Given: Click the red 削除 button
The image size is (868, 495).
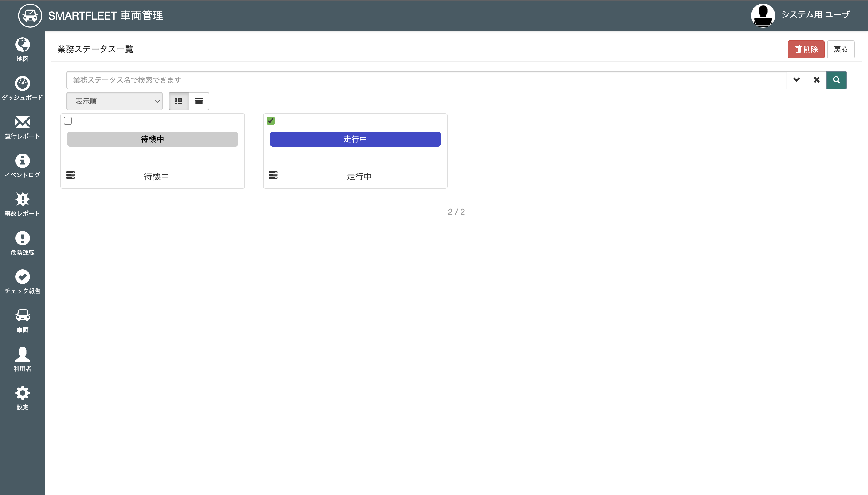Looking at the screenshot, I should click(x=805, y=49).
